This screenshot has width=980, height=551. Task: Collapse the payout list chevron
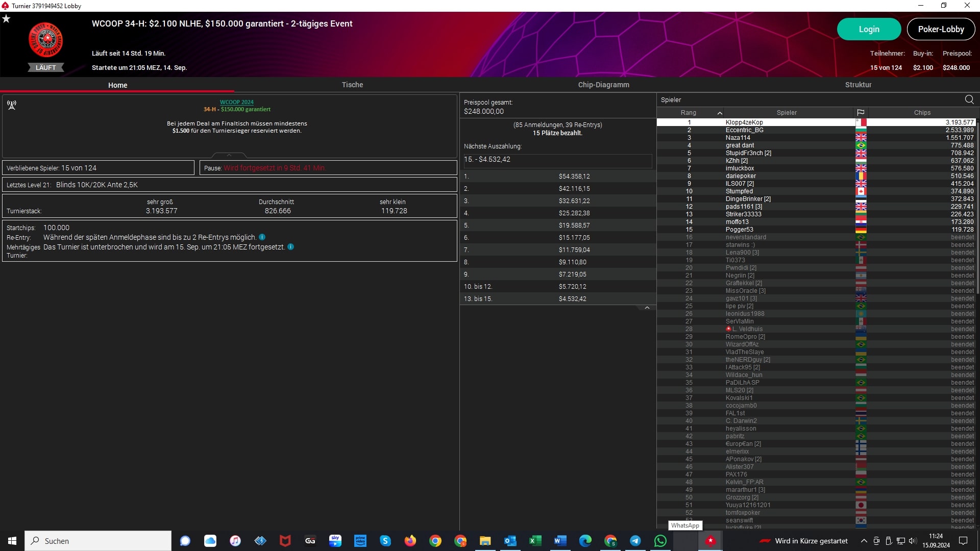click(x=647, y=308)
